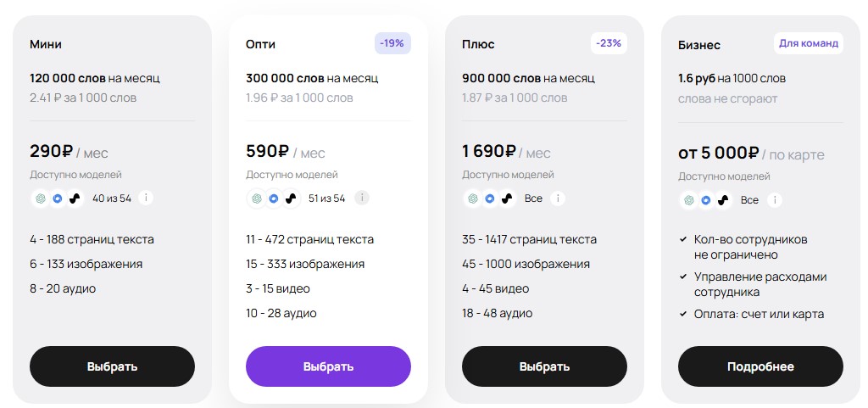868x408 pixels.
Task: Click the Для команд badge
Action: [x=809, y=42]
